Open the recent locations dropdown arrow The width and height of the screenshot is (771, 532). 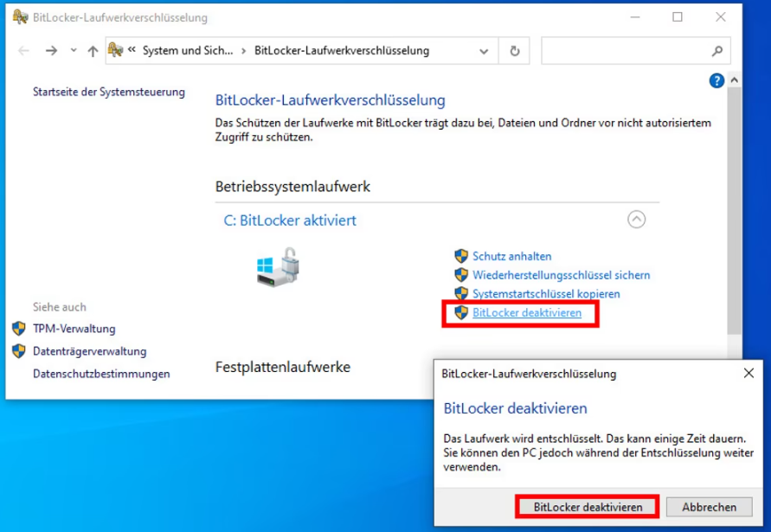point(74,50)
